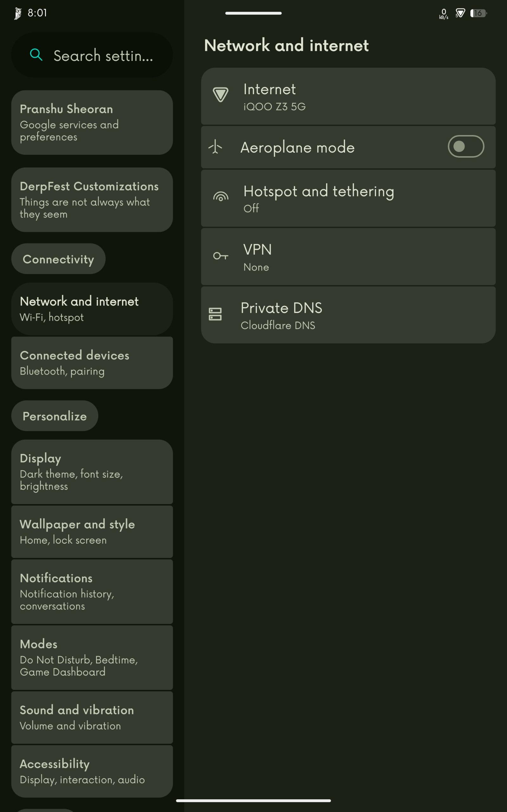Tap the aeroplane icon
The width and height of the screenshot is (507, 812).
coord(215,147)
